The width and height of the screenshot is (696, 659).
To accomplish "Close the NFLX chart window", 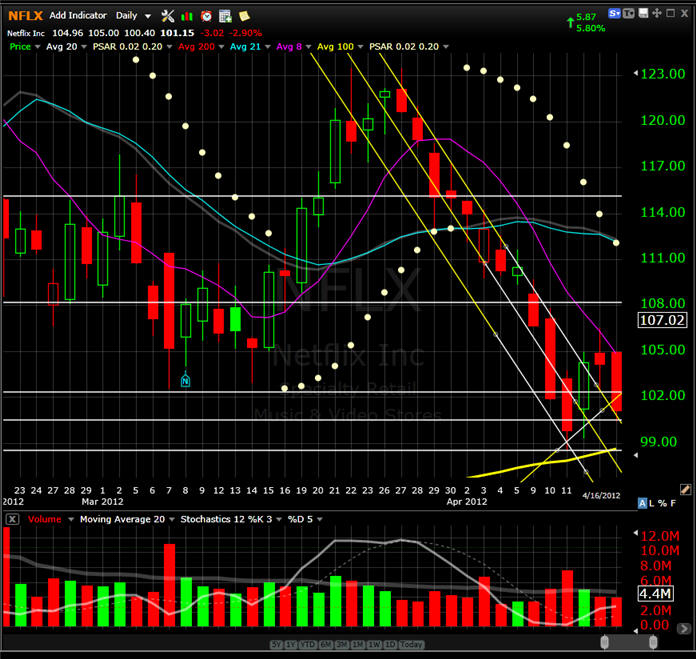I will (x=684, y=14).
